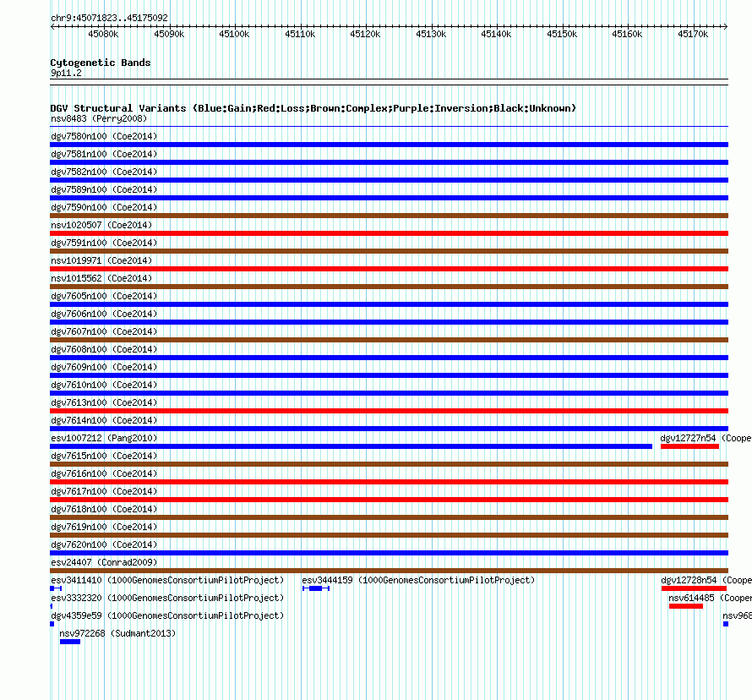Select the esv1007212 blue gain bar

point(351,446)
